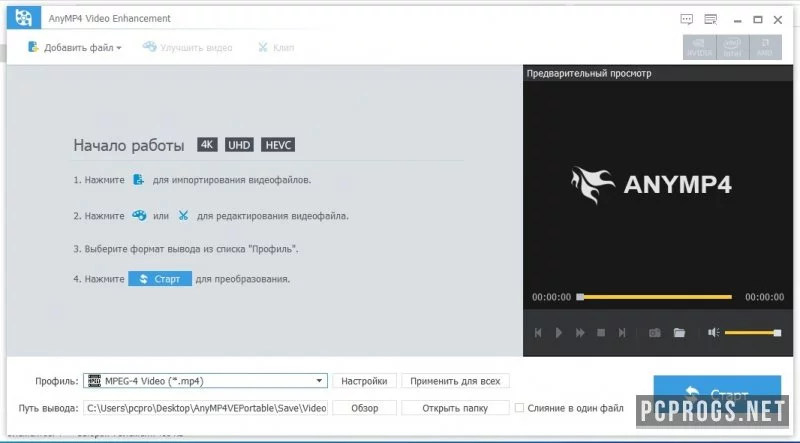
Task: Open snapshot folder icon in player
Action: coord(679,333)
